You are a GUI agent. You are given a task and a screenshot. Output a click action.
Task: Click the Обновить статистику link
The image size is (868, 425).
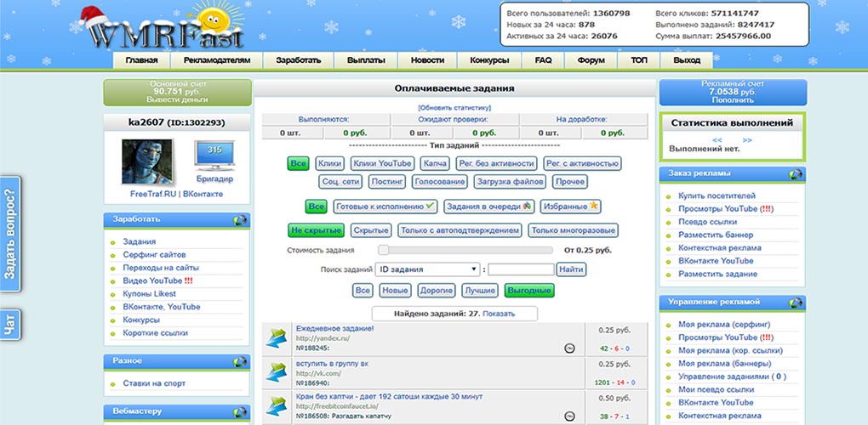pyautogui.click(x=454, y=108)
